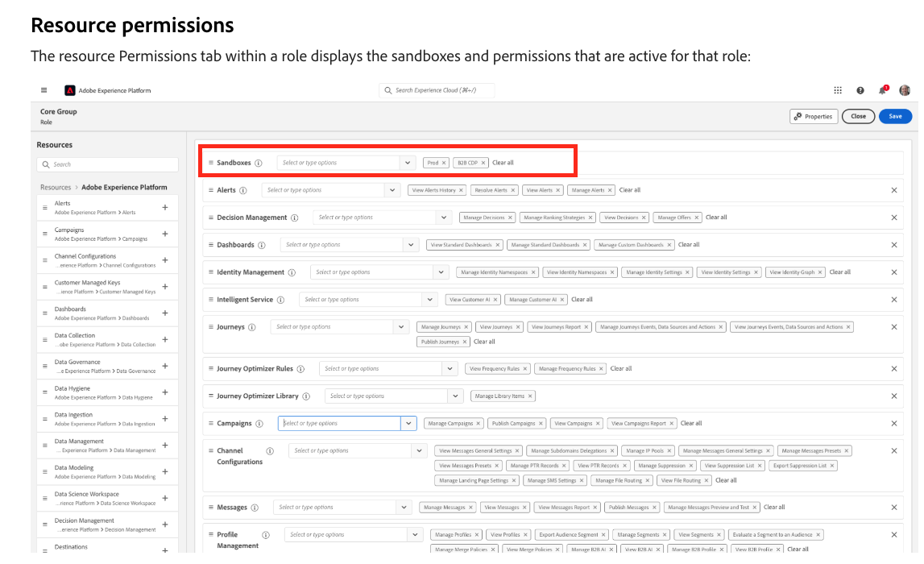Open the Decision Management options dropdown
Screen dimensions: 924x564
pyautogui.click(x=443, y=217)
